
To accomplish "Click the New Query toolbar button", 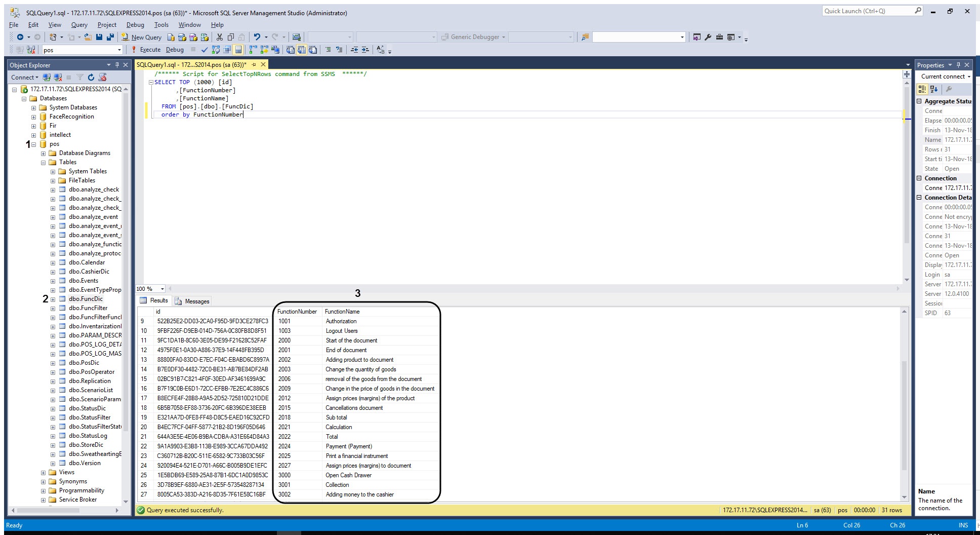I will 142,37.
